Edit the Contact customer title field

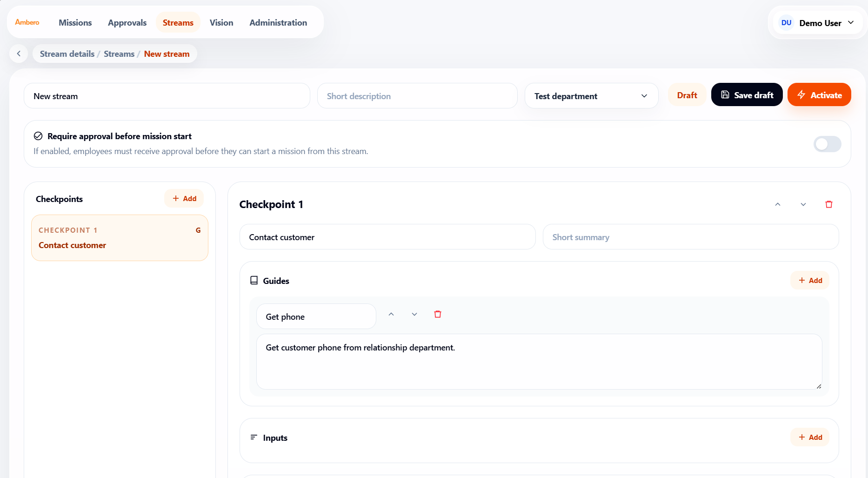[x=387, y=237]
